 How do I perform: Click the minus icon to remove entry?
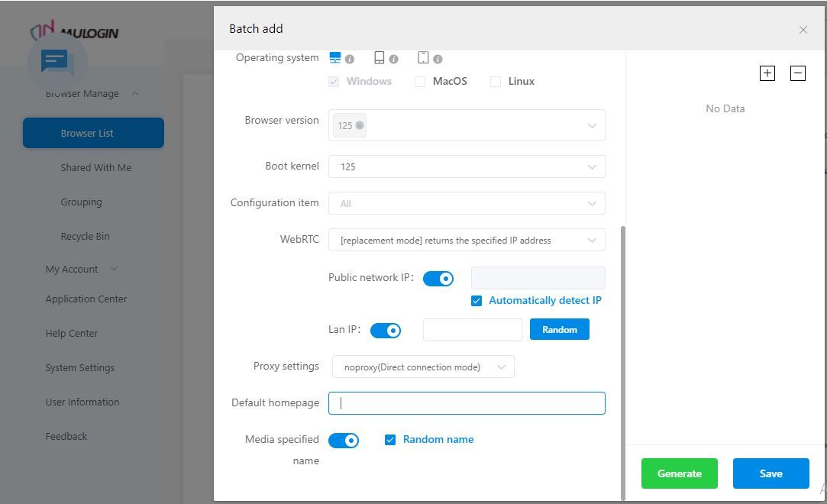tap(798, 73)
